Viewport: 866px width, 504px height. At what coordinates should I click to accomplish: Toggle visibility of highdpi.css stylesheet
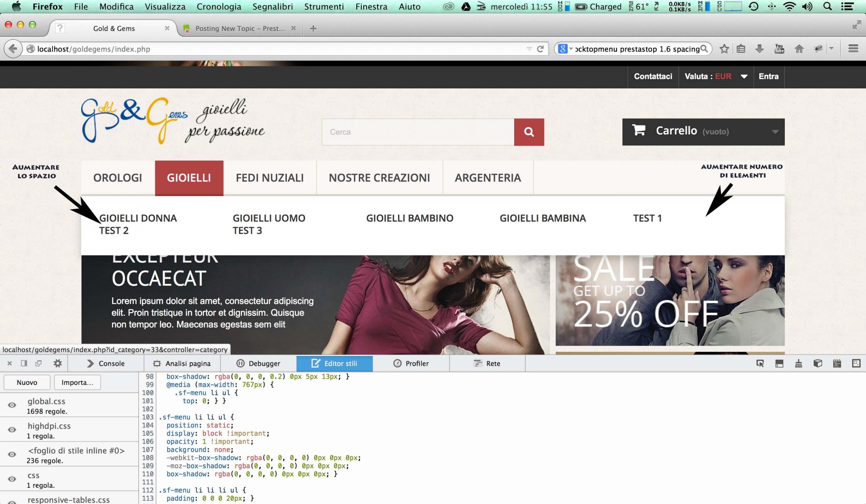(x=12, y=430)
